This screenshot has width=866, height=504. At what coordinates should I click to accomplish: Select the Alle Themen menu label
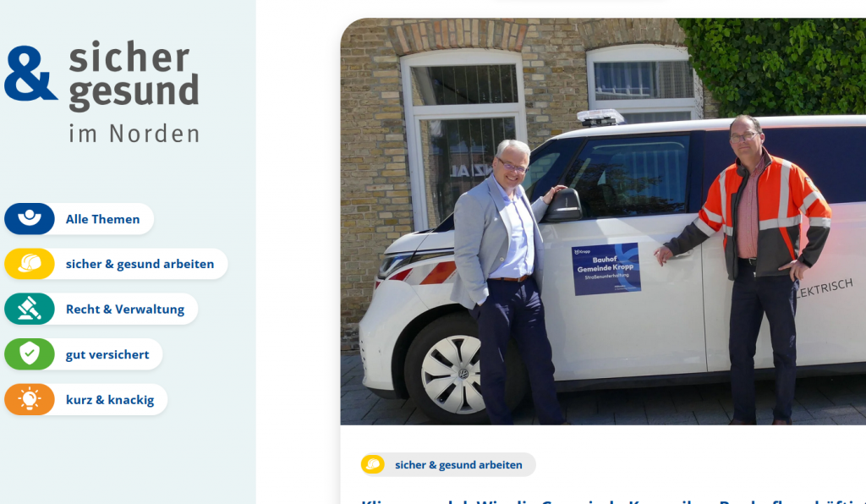coord(102,219)
